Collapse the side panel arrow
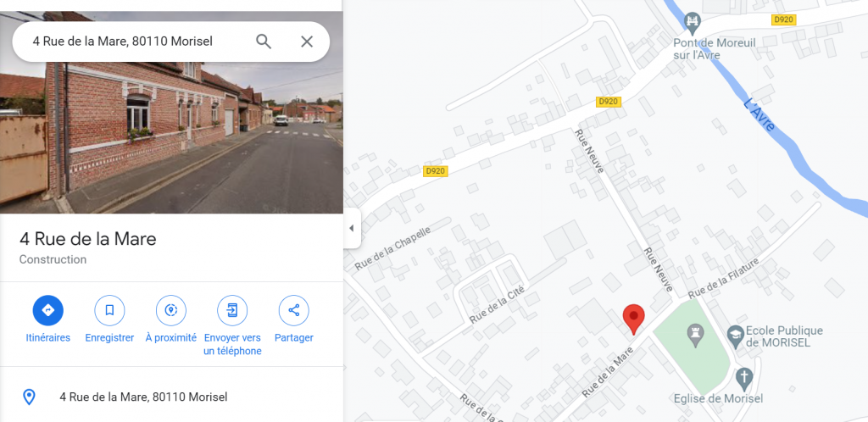868x422 pixels. (x=351, y=229)
